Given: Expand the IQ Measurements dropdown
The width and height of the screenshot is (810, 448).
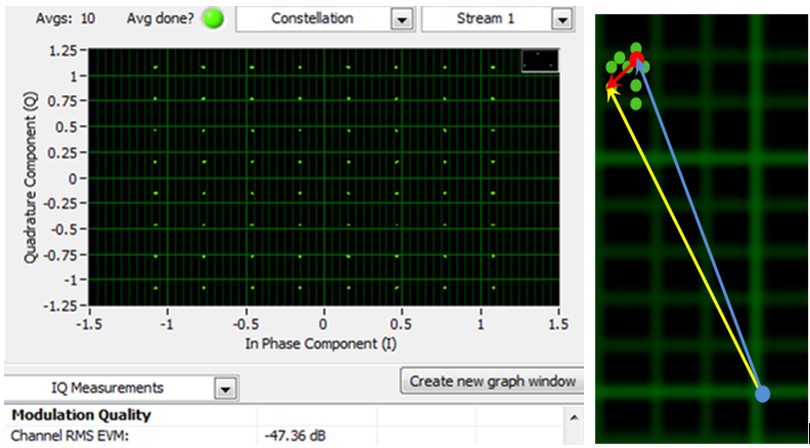Looking at the screenshot, I should (x=111, y=388).
